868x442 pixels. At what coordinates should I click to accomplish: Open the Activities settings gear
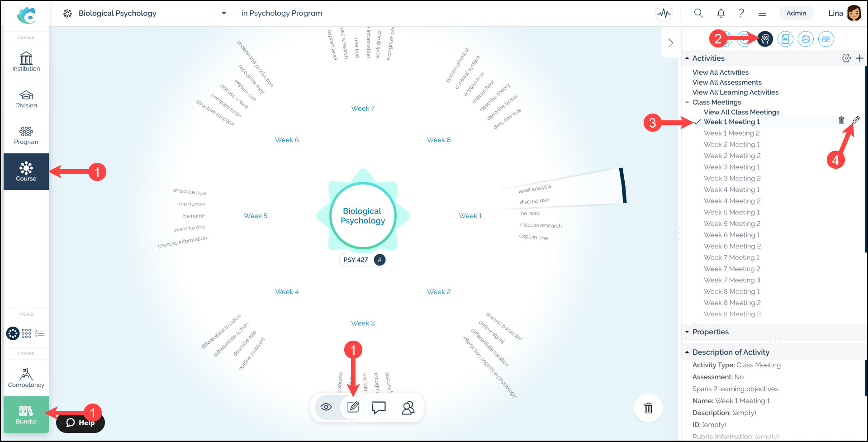[x=846, y=58]
